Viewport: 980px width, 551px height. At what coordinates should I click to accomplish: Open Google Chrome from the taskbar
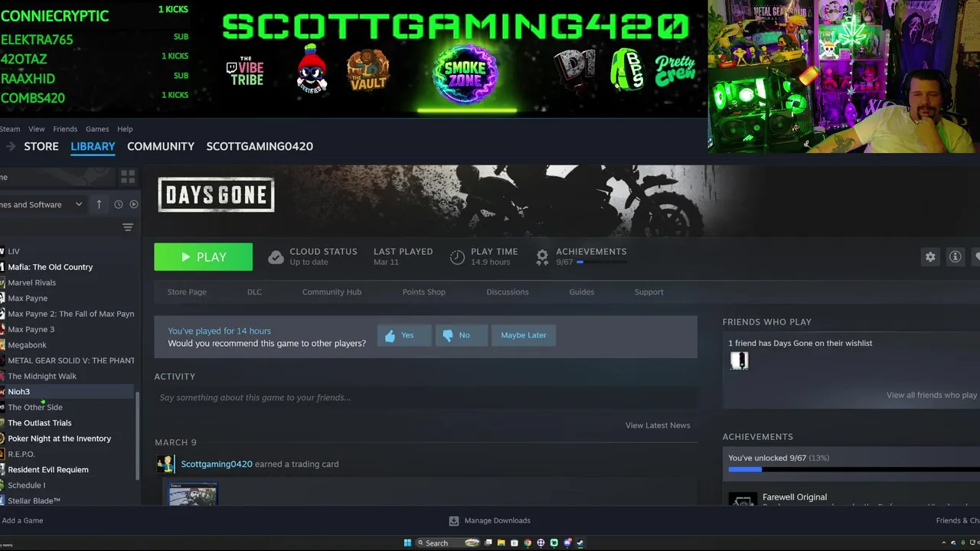coord(528,543)
